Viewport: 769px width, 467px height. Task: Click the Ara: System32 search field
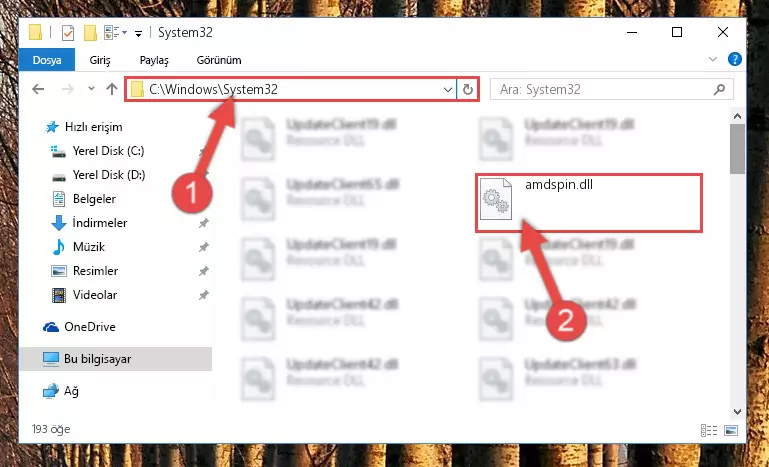coord(602,89)
